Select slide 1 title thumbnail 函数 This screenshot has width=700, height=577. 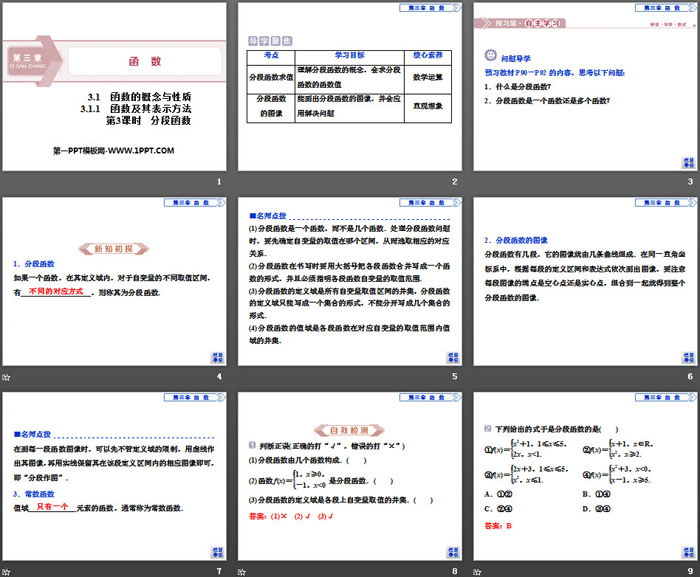(x=114, y=87)
